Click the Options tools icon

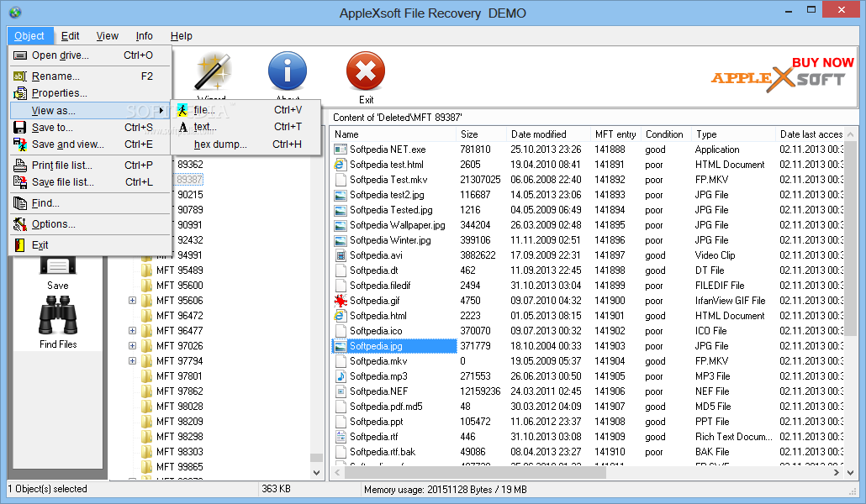coord(20,224)
